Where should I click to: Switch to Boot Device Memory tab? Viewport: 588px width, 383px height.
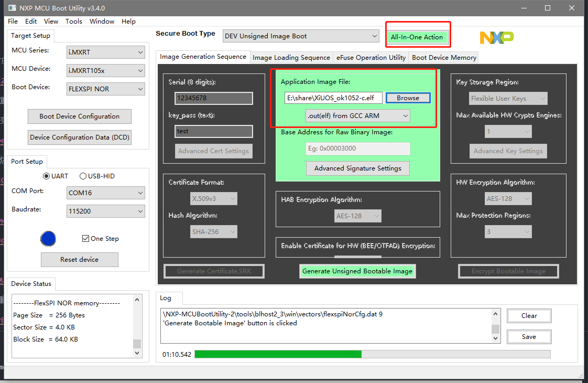click(x=444, y=58)
